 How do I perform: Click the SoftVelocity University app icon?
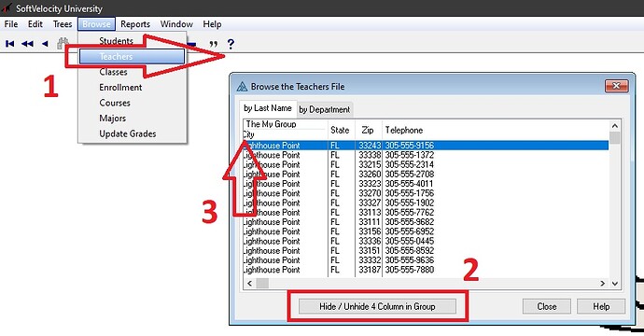click(x=7, y=7)
